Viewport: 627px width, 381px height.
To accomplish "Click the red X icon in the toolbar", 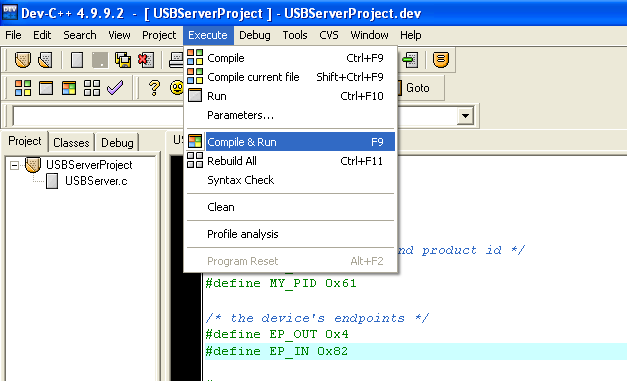I will (x=146, y=60).
